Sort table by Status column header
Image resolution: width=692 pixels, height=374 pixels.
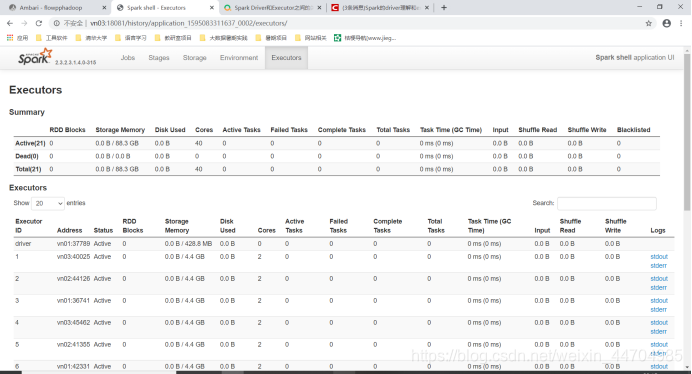coord(103,230)
